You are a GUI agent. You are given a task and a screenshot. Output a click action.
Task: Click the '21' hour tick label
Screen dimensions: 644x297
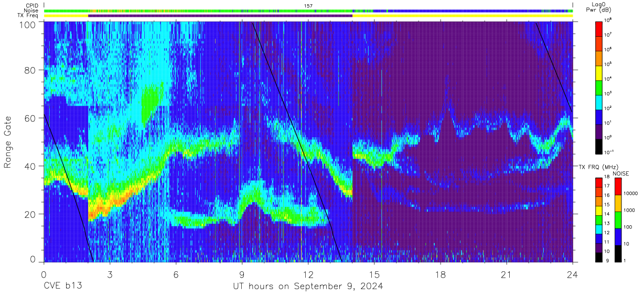tap(507, 274)
